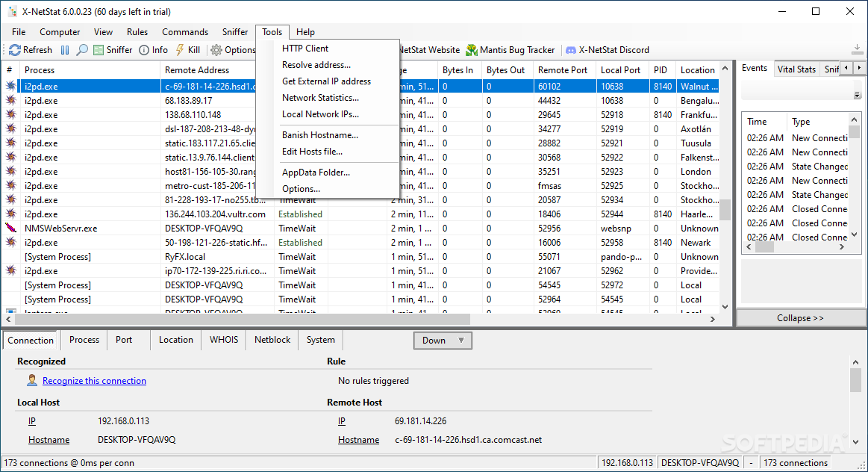Sort by the Remote Port column header

[565, 70]
